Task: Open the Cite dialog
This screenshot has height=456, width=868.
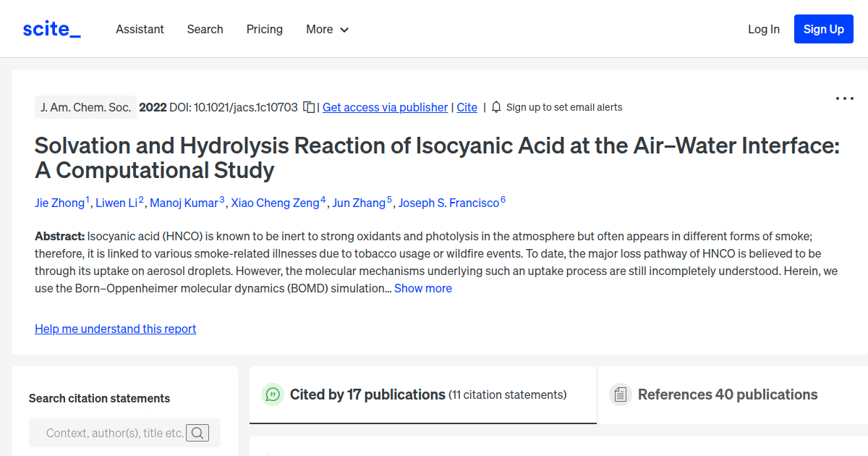Action: tap(467, 107)
